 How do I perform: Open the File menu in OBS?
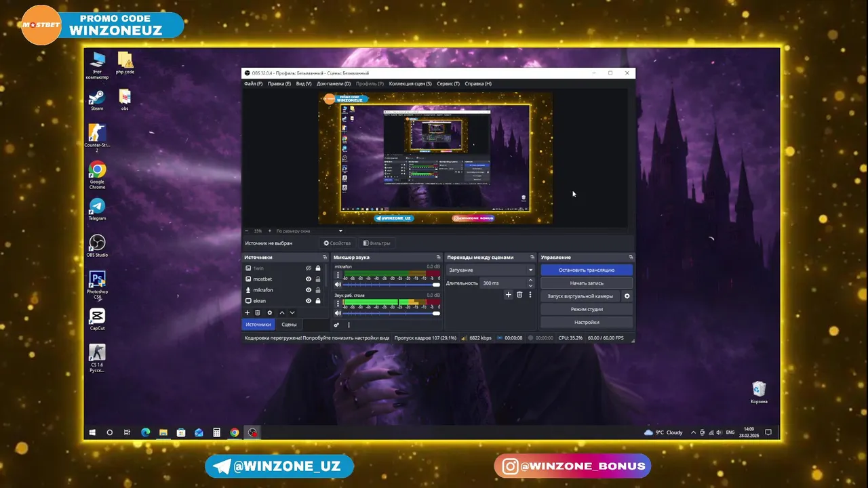click(x=253, y=83)
